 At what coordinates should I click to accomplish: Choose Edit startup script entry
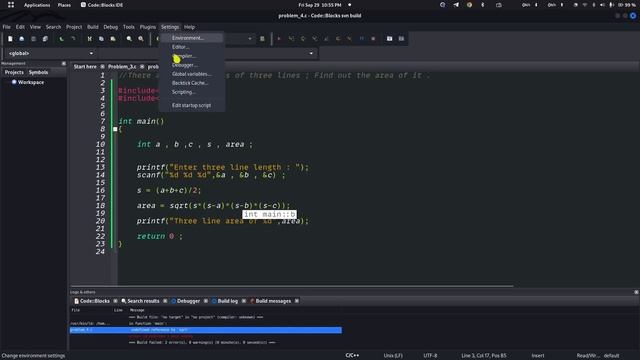[192, 105]
